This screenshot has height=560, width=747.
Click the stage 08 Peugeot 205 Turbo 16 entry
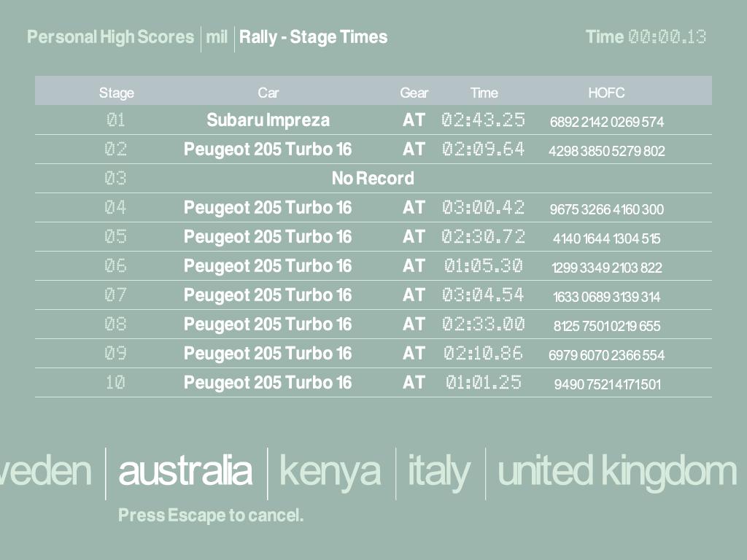click(x=268, y=324)
